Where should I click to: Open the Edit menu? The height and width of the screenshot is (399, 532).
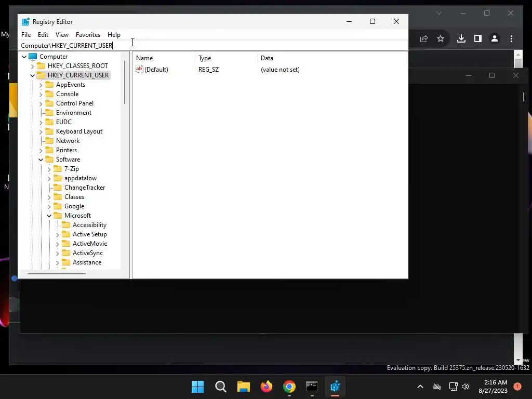pos(43,35)
